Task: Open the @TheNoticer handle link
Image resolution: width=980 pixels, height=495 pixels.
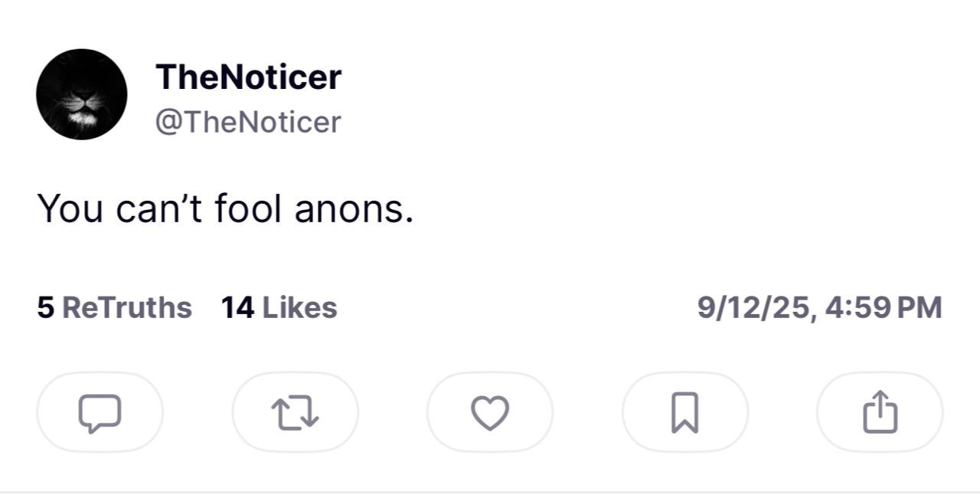Action: pyautogui.click(x=248, y=122)
